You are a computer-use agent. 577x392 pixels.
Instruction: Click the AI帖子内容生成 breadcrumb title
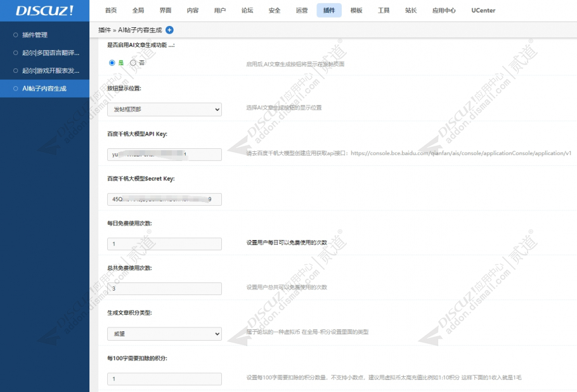pos(140,30)
